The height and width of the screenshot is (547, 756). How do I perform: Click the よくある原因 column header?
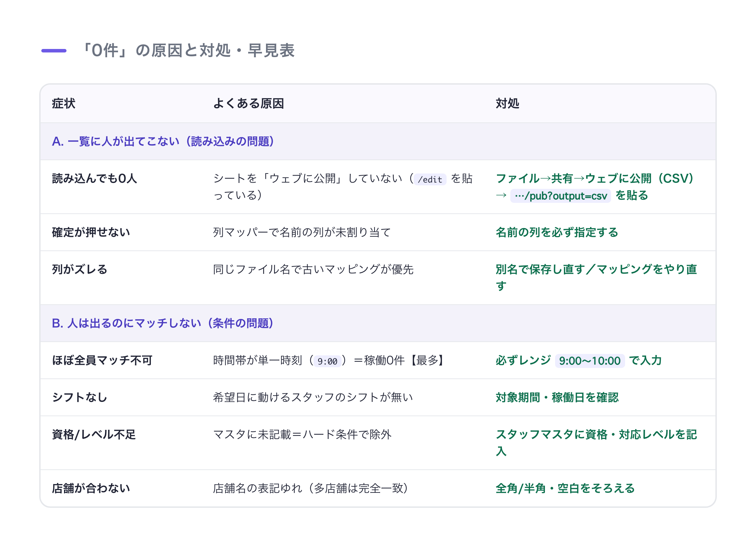tap(248, 104)
